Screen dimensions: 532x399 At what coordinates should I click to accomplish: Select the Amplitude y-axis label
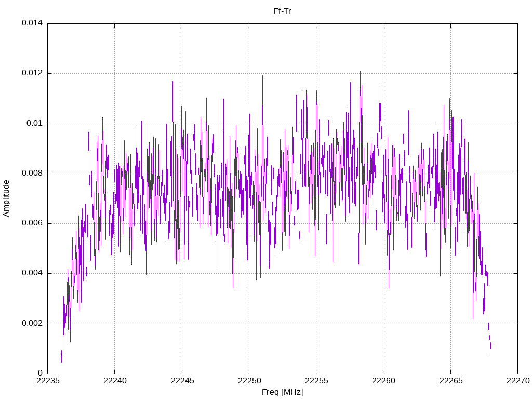click(6, 198)
